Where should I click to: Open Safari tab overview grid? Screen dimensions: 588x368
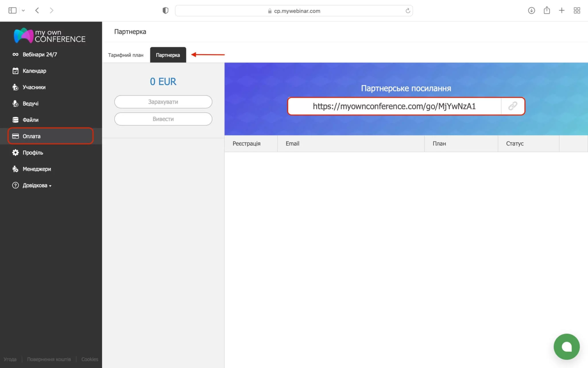coord(577,11)
